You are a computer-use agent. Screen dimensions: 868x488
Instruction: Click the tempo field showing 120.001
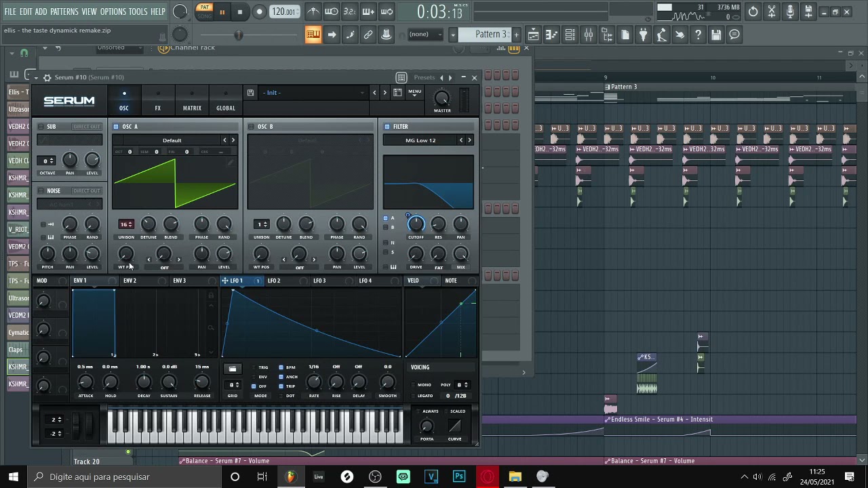coord(284,12)
